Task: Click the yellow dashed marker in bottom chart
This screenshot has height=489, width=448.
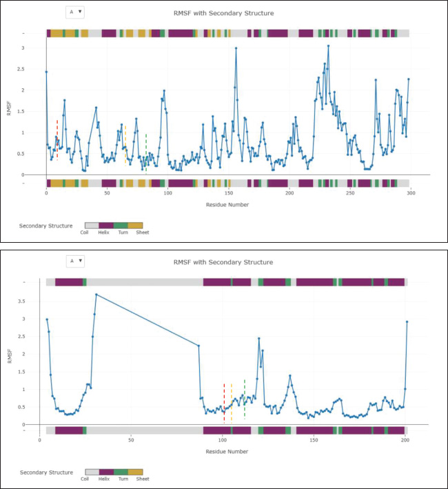Action: click(x=232, y=402)
